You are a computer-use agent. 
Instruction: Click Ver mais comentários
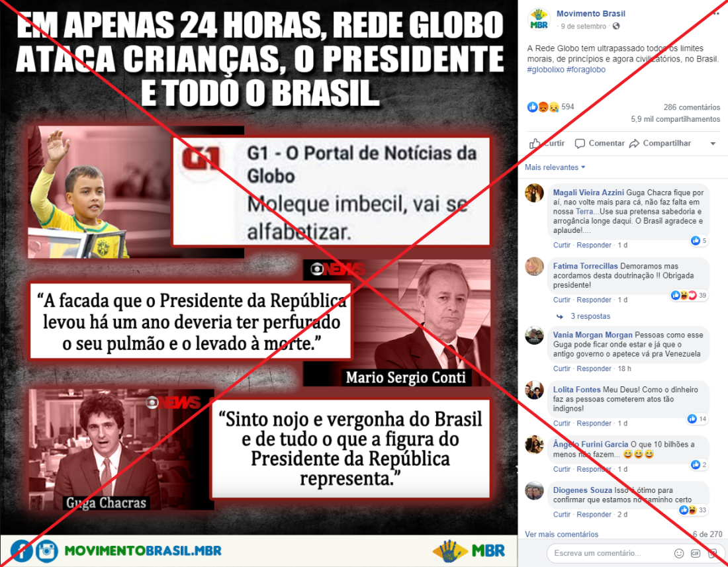(x=561, y=534)
